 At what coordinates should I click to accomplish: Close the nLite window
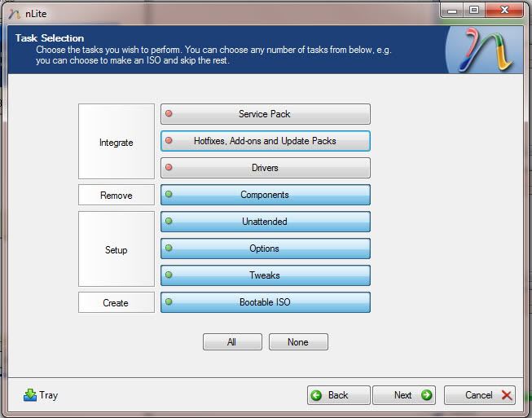(x=504, y=11)
